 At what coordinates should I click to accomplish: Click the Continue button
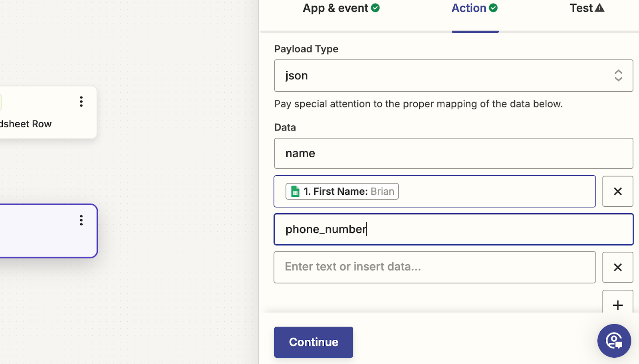[x=314, y=342]
